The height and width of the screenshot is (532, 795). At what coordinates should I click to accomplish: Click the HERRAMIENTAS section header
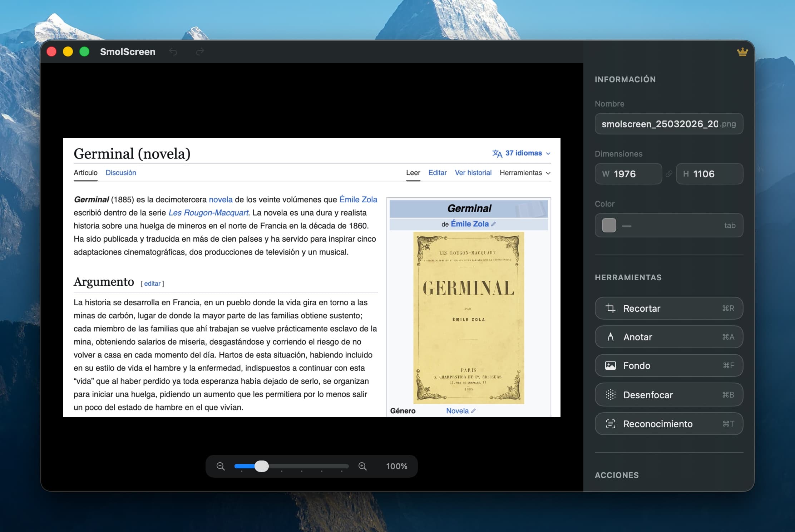(x=628, y=277)
